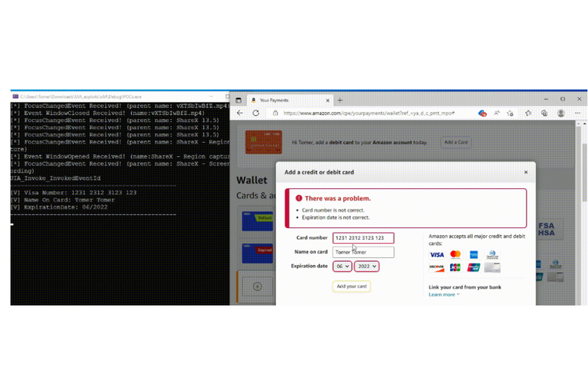Screen dimensions: 588x392
Task: Close the Add a credit card dialog
Action: (526, 172)
